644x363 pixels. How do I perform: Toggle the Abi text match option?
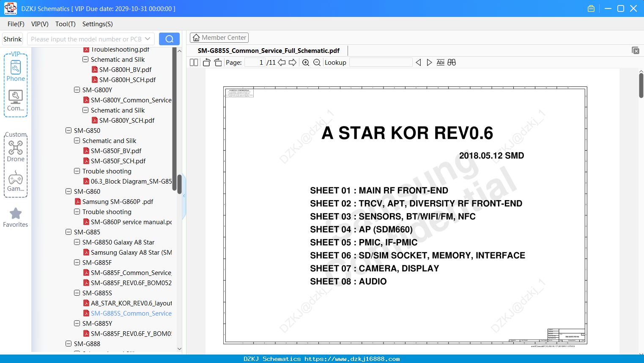[441, 63]
